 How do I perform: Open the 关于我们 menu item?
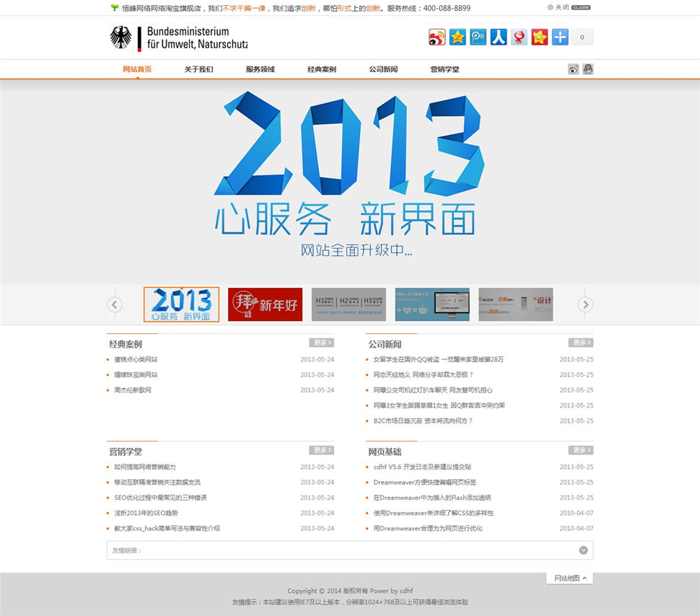click(x=198, y=69)
